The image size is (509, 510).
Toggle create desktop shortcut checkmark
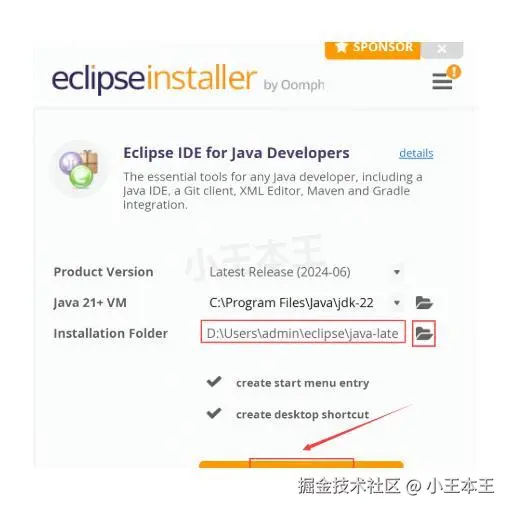point(214,413)
